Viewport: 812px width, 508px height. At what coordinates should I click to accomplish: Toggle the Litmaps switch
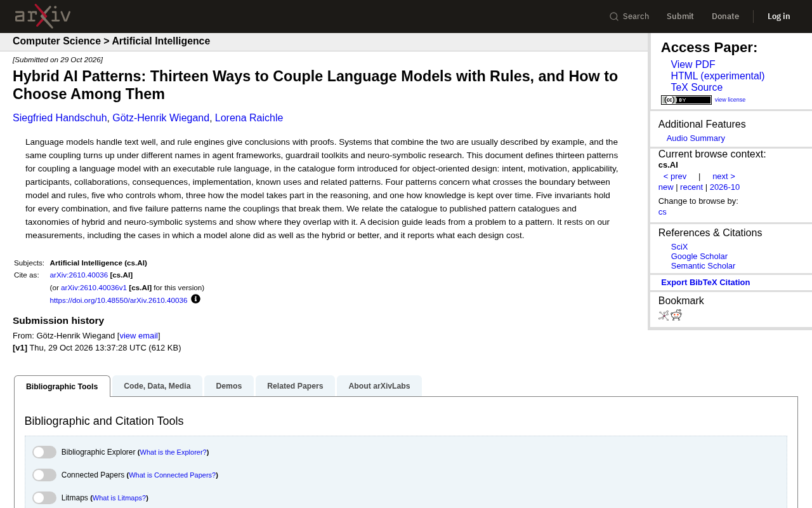point(44,498)
